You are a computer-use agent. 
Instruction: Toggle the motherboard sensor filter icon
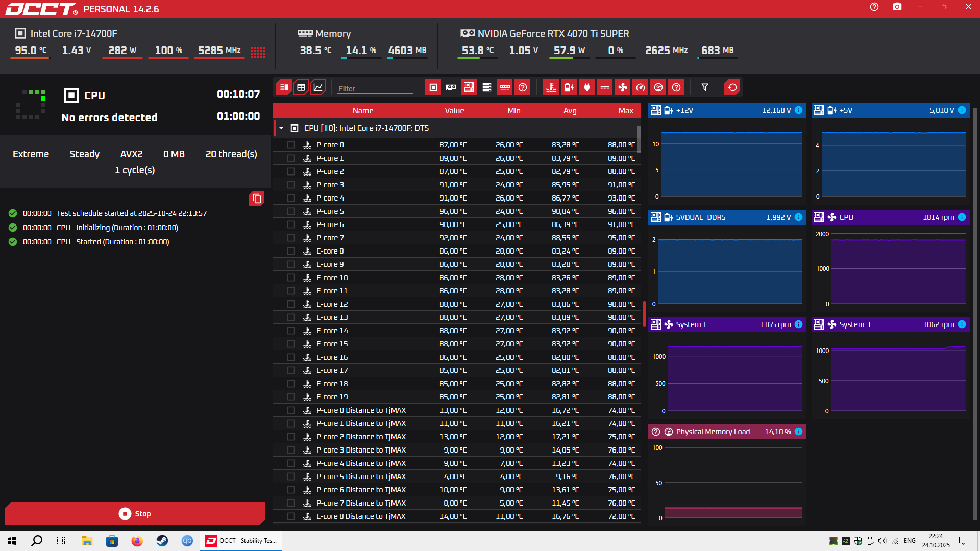[x=469, y=87]
